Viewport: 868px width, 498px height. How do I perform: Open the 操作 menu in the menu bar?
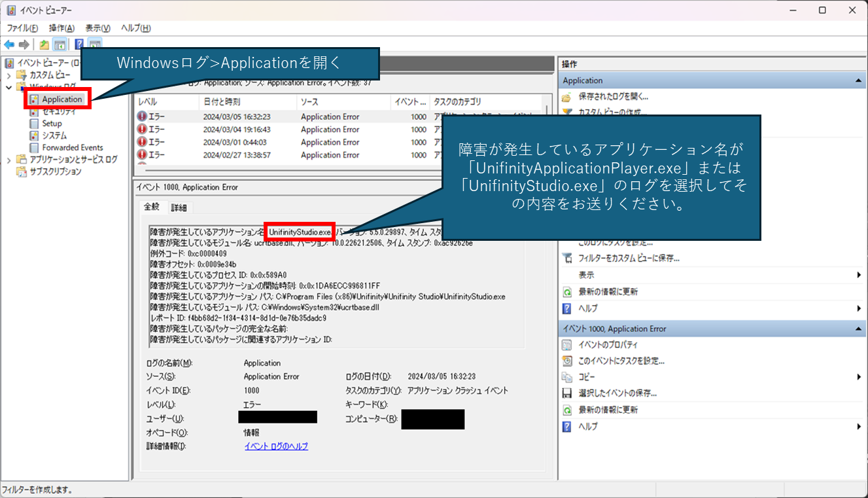[x=61, y=28]
